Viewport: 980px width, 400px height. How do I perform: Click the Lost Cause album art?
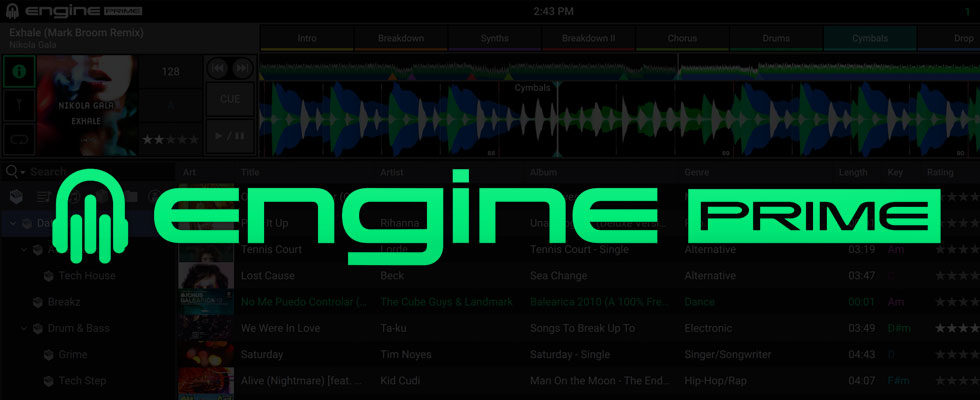click(x=206, y=276)
